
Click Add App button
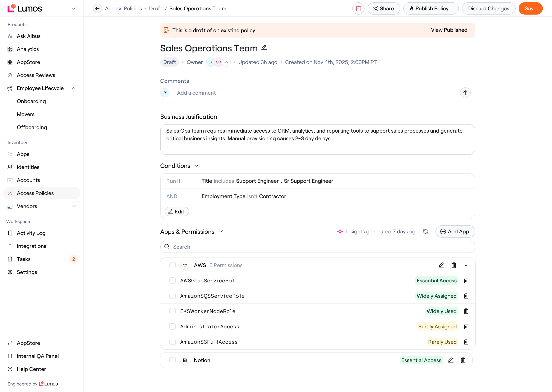[x=455, y=231]
